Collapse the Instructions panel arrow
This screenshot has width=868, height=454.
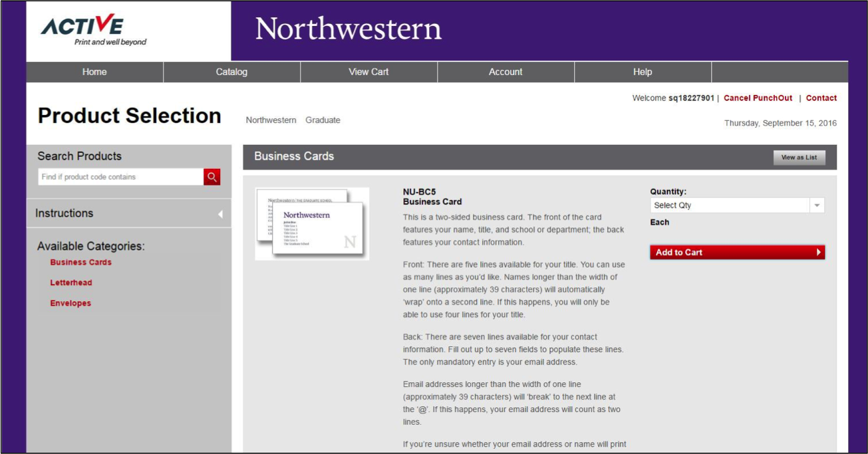tap(220, 214)
